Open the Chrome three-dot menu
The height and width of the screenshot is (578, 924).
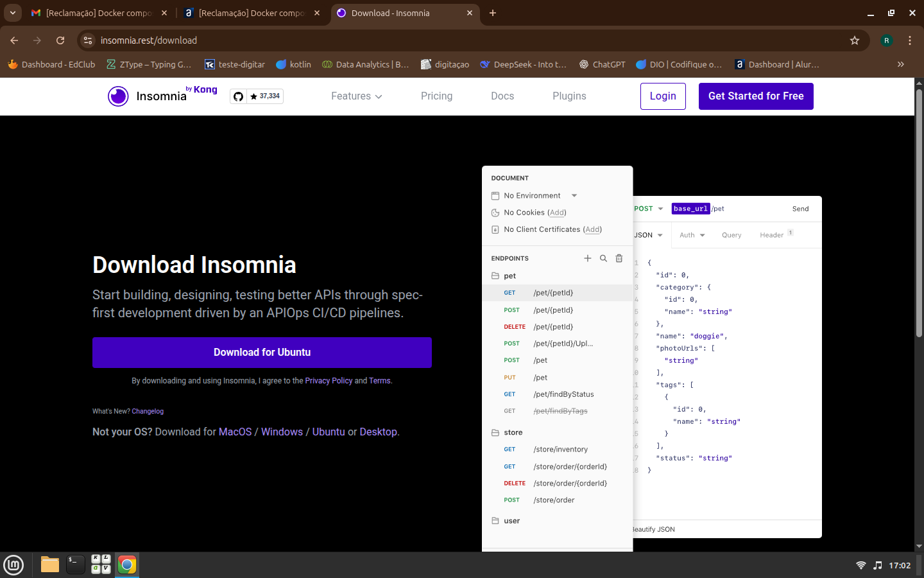(x=910, y=40)
